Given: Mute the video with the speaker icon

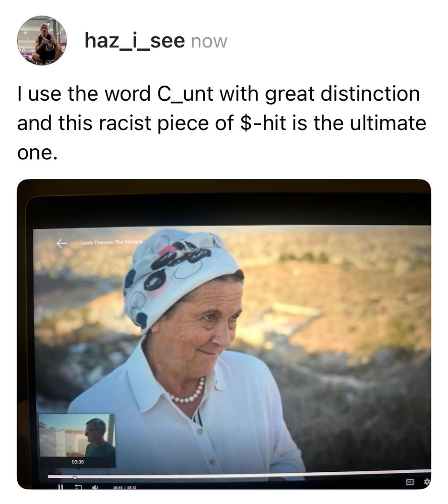Looking at the screenshot, I should click(x=95, y=487).
